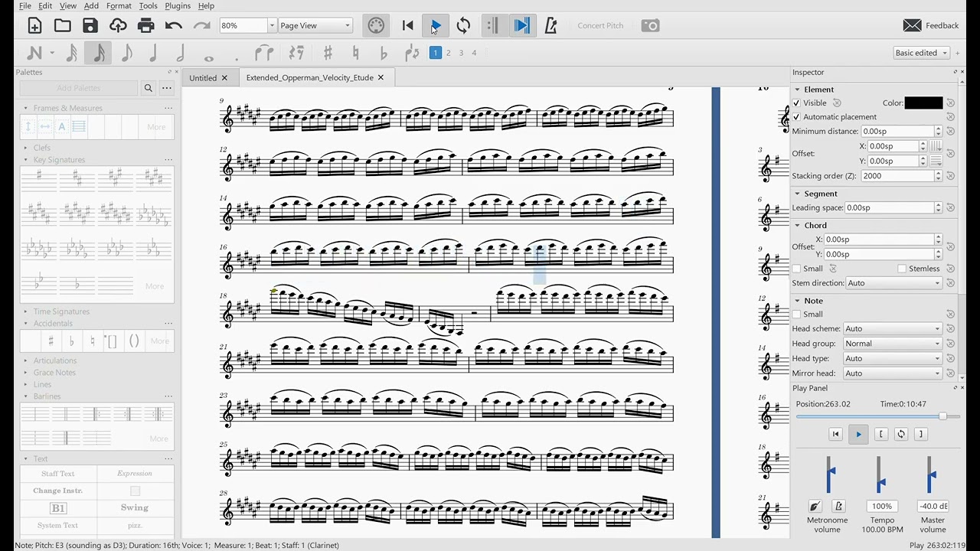Viewport: 980px width, 551px height.
Task: Select eighth note duration icon
Action: coord(126,53)
